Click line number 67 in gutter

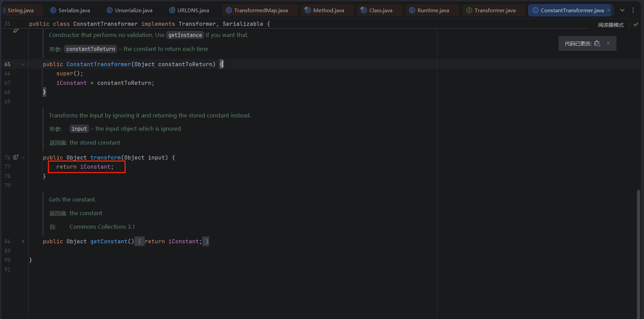pos(7,83)
